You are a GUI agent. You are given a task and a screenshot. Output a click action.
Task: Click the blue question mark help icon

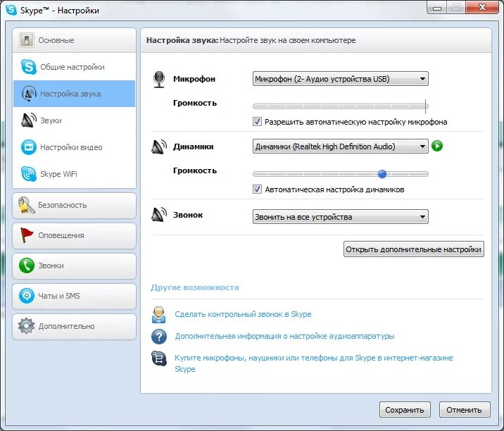159,337
